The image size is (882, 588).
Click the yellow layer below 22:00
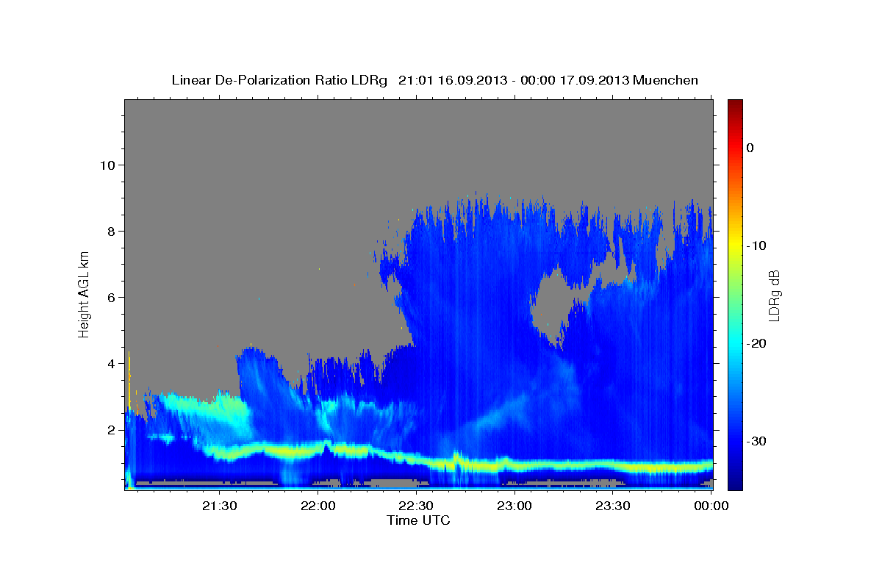coord(318,448)
